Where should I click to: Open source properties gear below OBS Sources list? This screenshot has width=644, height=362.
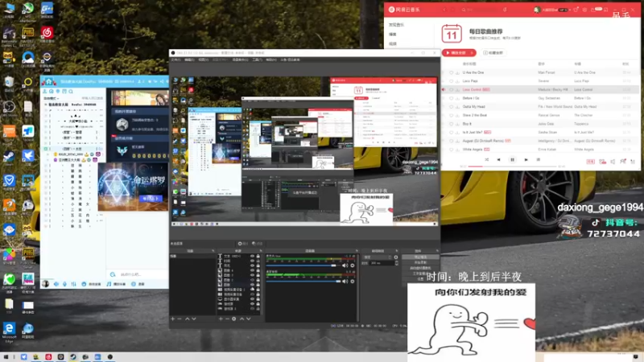(234, 319)
